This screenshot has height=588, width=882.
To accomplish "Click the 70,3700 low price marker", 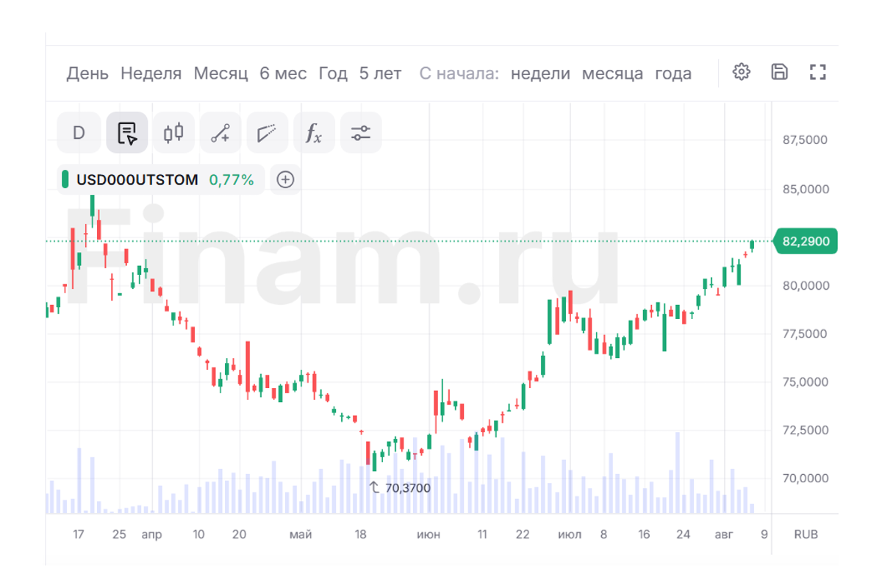I will pyautogui.click(x=399, y=487).
